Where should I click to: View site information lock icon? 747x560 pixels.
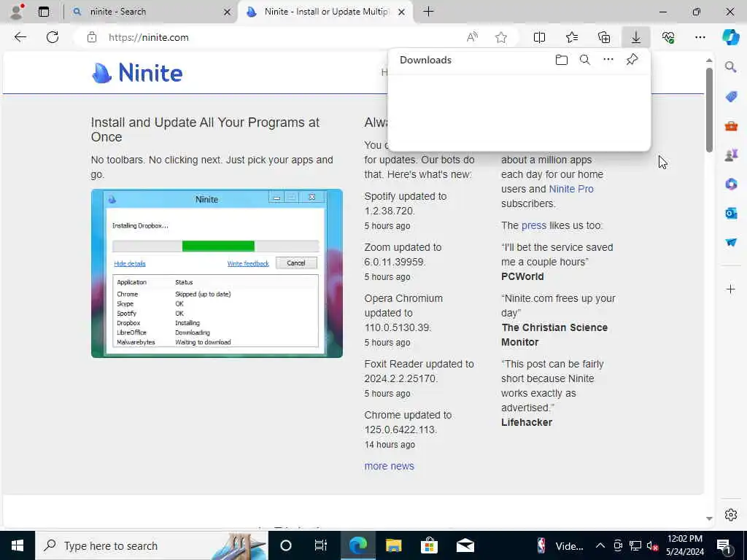pyautogui.click(x=92, y=37)
